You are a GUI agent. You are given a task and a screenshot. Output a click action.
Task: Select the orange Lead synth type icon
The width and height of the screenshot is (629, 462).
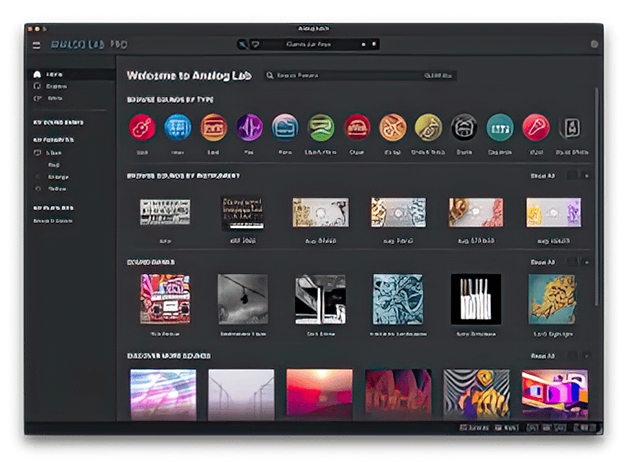coord(213,128)
